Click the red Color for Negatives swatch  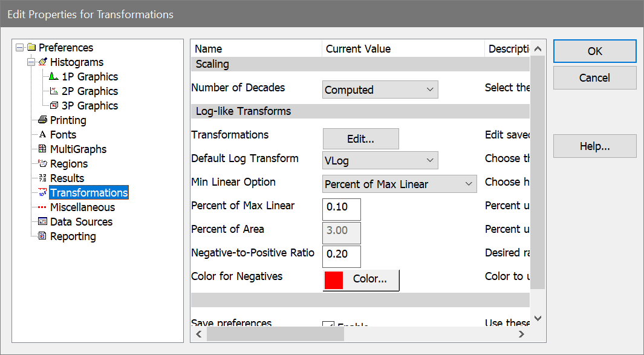coord(334,279)
